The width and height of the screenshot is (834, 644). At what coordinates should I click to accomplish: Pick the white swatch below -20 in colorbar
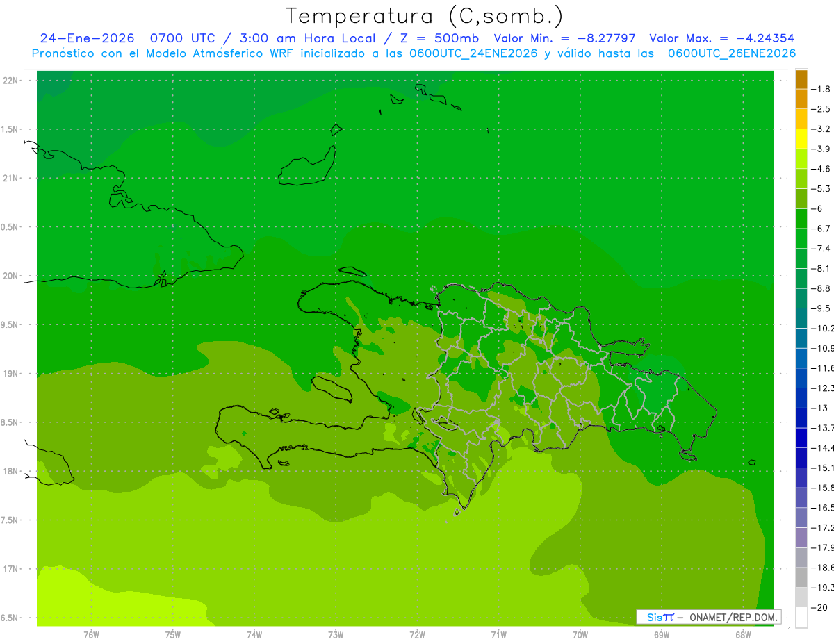pyautogui.click(x=801, y=618)
